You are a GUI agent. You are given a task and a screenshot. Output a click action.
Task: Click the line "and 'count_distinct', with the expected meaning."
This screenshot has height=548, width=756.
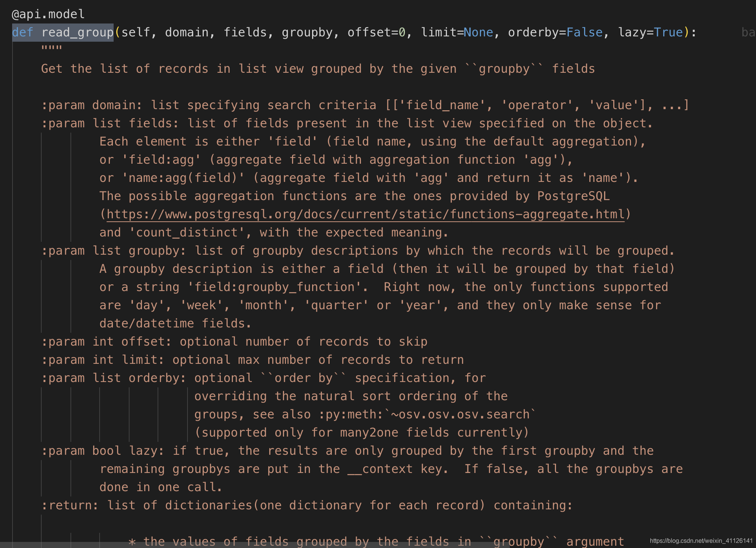274,233
